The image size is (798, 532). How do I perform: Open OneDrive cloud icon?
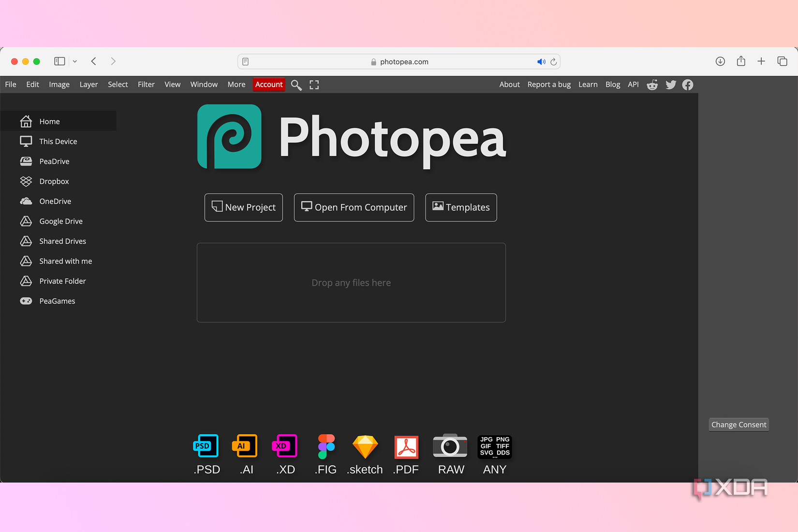26,201
